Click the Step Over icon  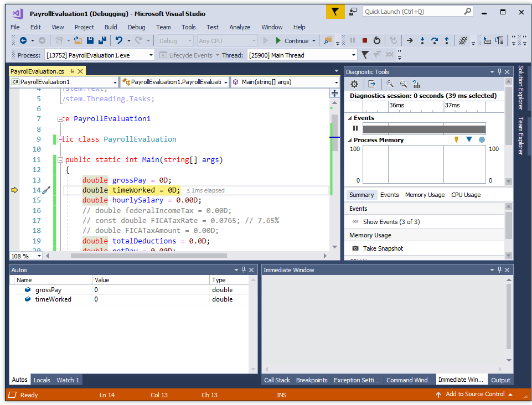(x=434, y=41)
